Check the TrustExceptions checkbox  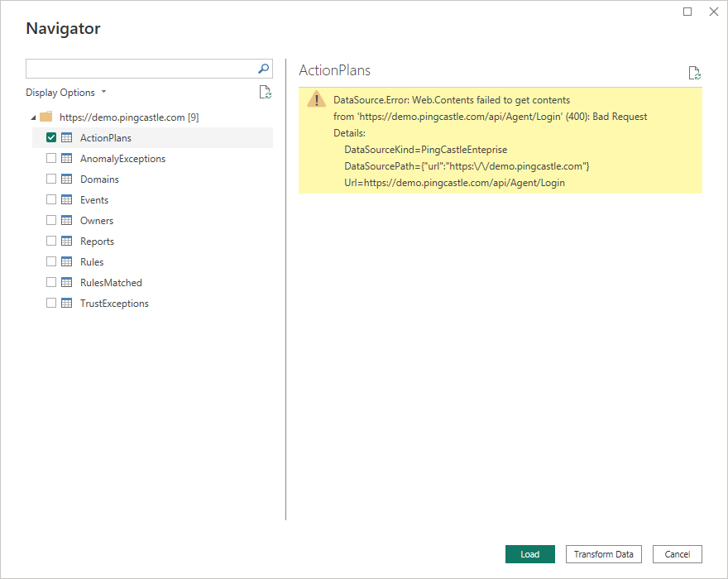coord(51,303)
